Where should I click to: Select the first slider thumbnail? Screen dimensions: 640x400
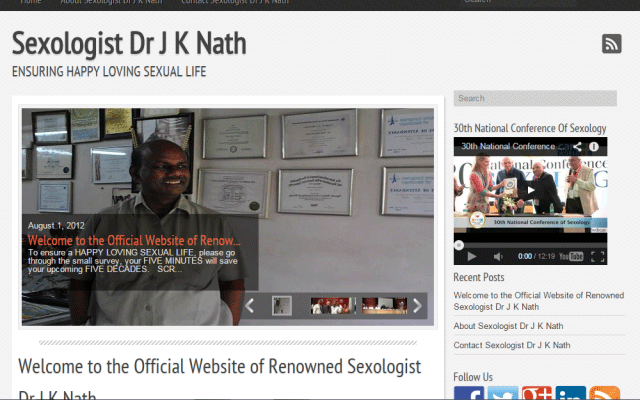[282, 305]
